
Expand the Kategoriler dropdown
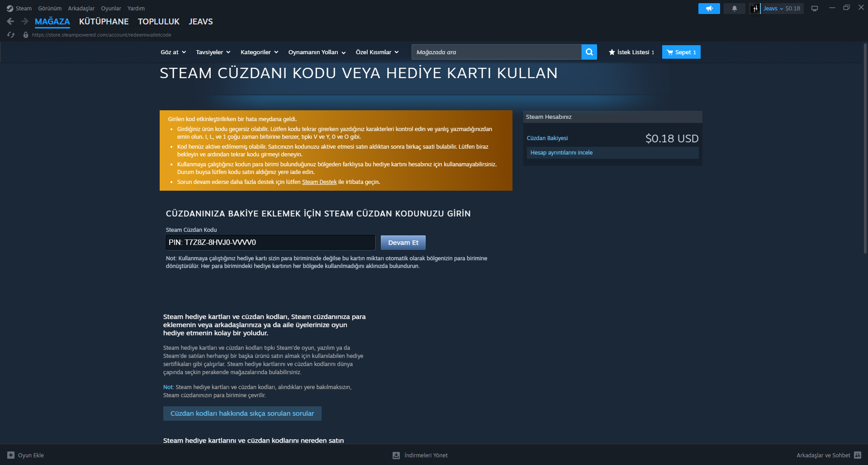pos(259,52)
